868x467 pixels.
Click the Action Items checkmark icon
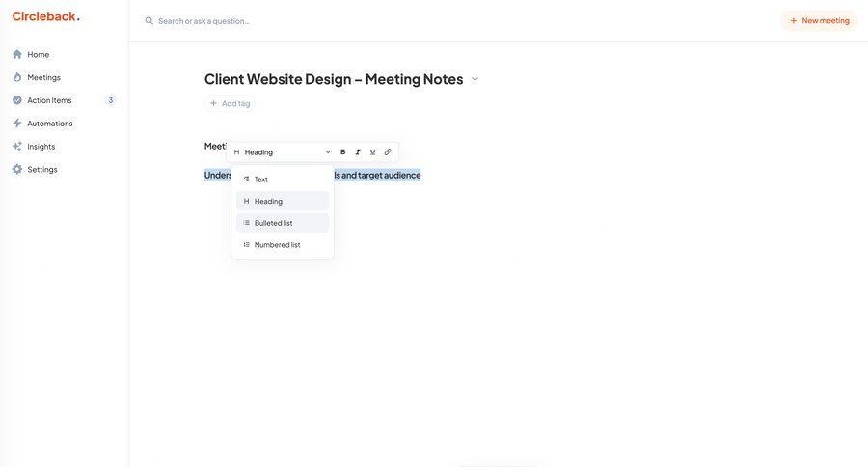17,100
